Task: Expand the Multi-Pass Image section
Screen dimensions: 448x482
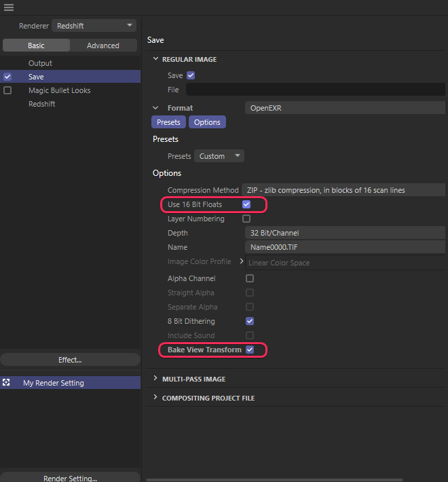Action: (156, 379)
